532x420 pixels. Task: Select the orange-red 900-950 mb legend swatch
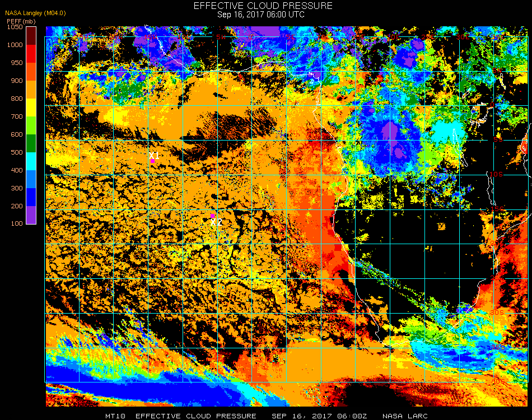(31, 72)
